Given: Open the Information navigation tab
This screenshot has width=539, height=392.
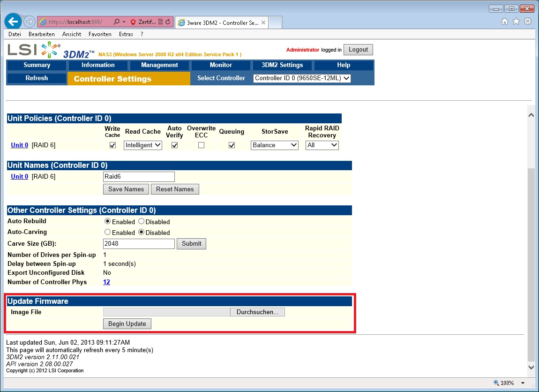Looking at the screenshot, I should coord(98,65).
